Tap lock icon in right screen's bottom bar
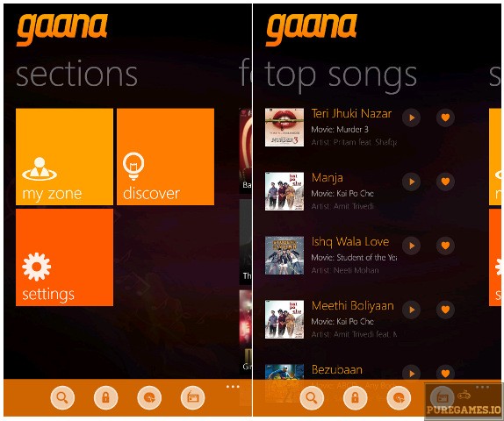The image size is (504, 421). click(355, 397)
